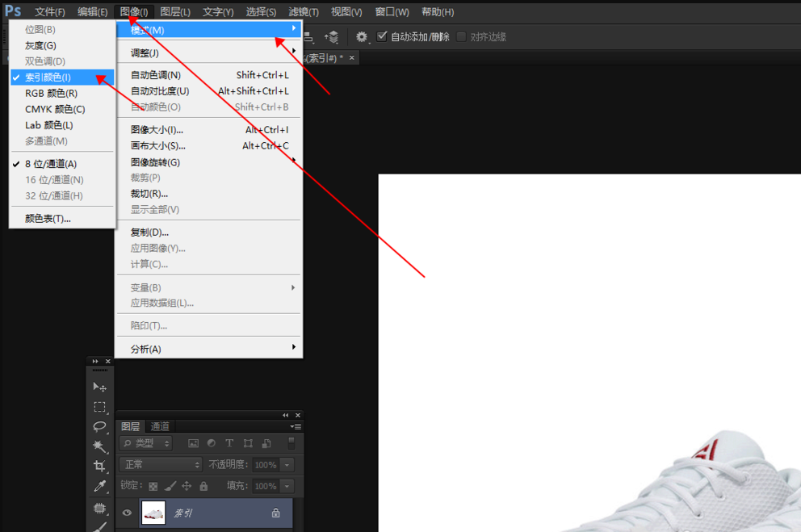Screen dimensions: 801x532
Task: Toggle the layer filter on/off switch
Action: point(291,443)
